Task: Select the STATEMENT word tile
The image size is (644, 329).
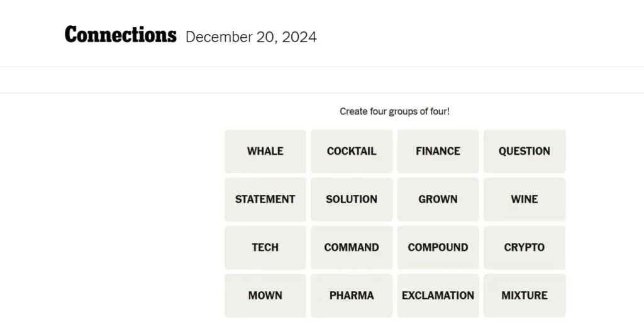Action: (x=265, y=199)
